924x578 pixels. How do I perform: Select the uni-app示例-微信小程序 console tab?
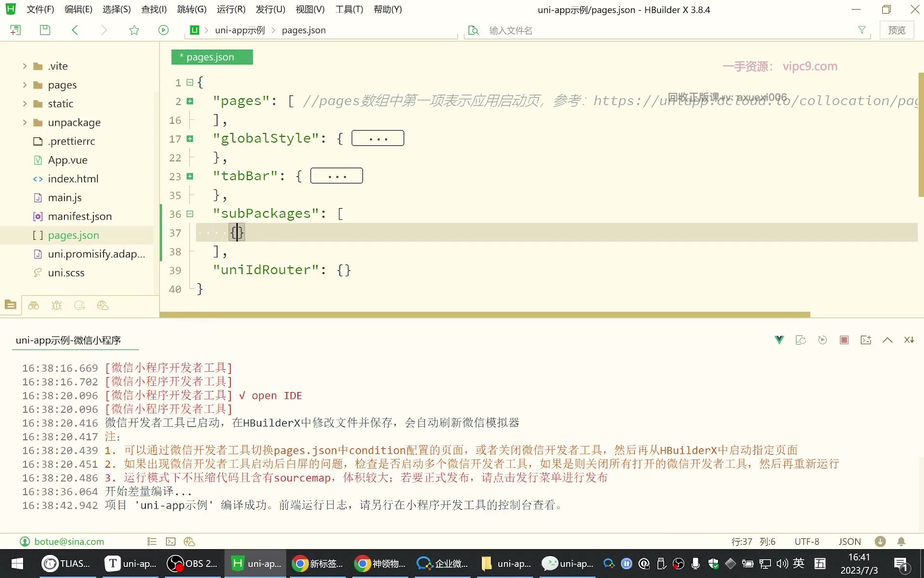click(x=68, y=340)
